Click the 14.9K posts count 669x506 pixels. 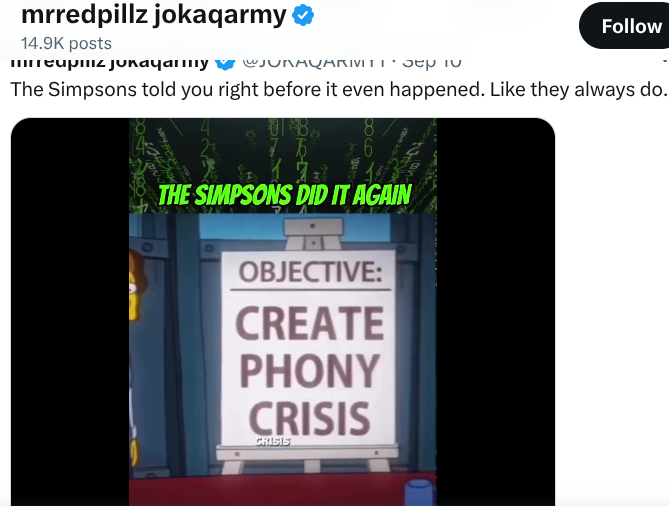[x=66, y=43]
